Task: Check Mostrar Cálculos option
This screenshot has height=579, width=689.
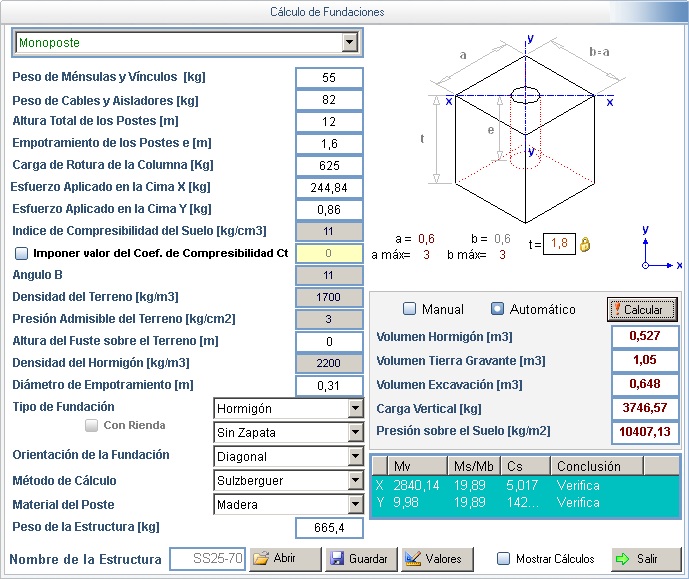Action: pos(503,559)
